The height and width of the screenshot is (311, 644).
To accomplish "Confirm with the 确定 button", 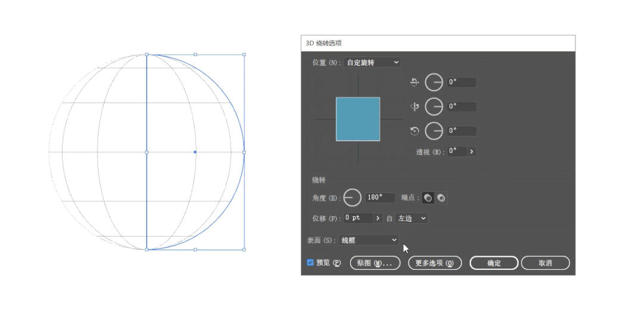I will (x=494, y=263).
